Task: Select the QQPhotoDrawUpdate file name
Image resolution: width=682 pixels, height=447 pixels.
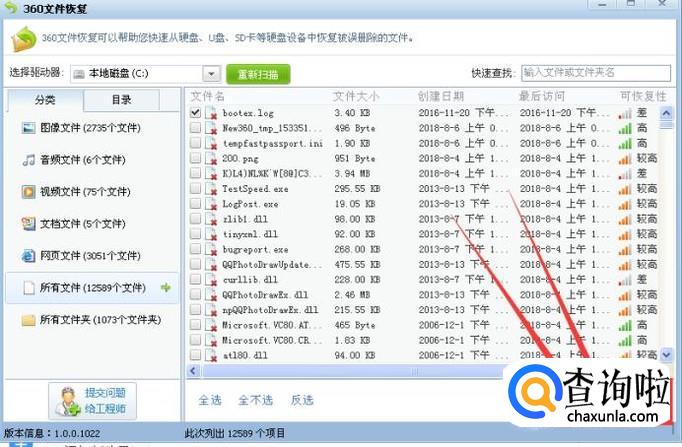Action: tap(273, 264)
